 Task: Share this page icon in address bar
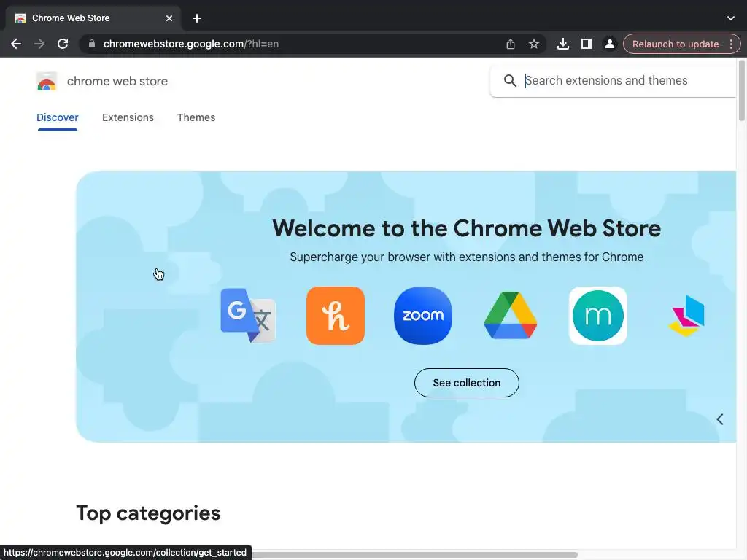coord(510,44)
